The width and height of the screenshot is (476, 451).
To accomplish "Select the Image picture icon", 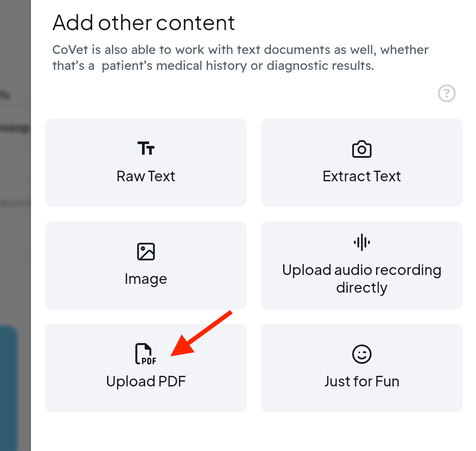I will point(146,251).
